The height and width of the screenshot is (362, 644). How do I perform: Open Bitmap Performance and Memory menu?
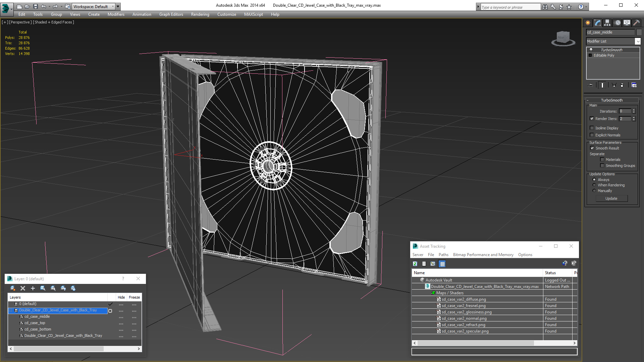[x=483, y=255]
